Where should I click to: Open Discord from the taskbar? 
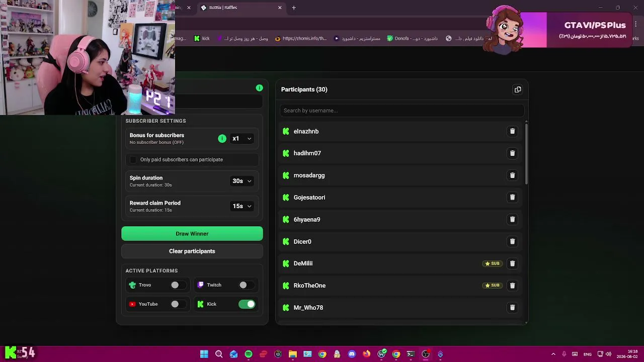click(352, 354)
